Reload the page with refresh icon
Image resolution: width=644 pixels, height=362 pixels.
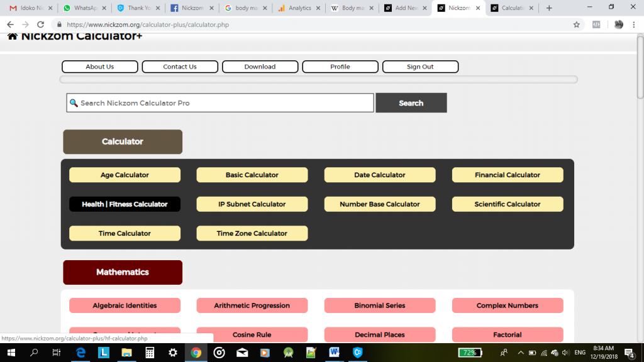pyautogui.click(x=40, y=25)
